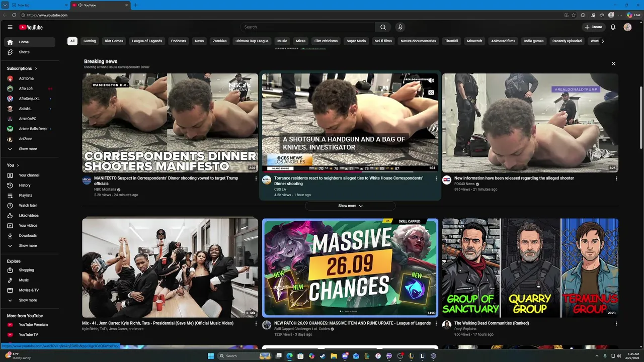Open options menu for NBC Montana video
The height and width of the screenshot is (362, 644).
coord(256,178)
